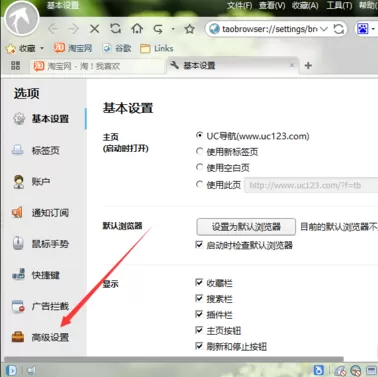Open the home page icon

[x=137, y=29]
